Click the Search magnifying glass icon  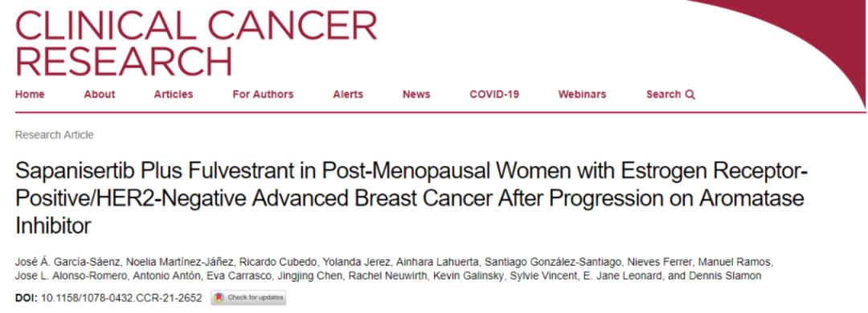click(690, 95)
